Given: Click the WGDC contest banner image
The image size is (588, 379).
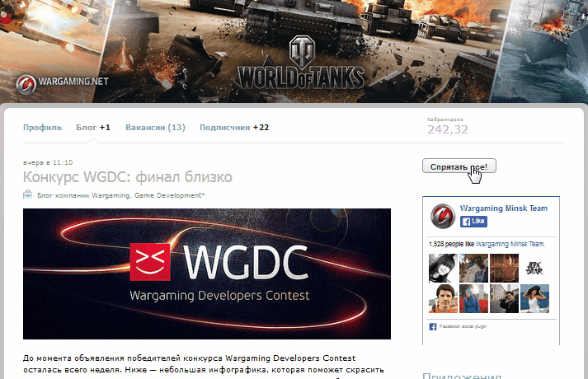Looking at the screenshot, I should (x=207, y=274).
